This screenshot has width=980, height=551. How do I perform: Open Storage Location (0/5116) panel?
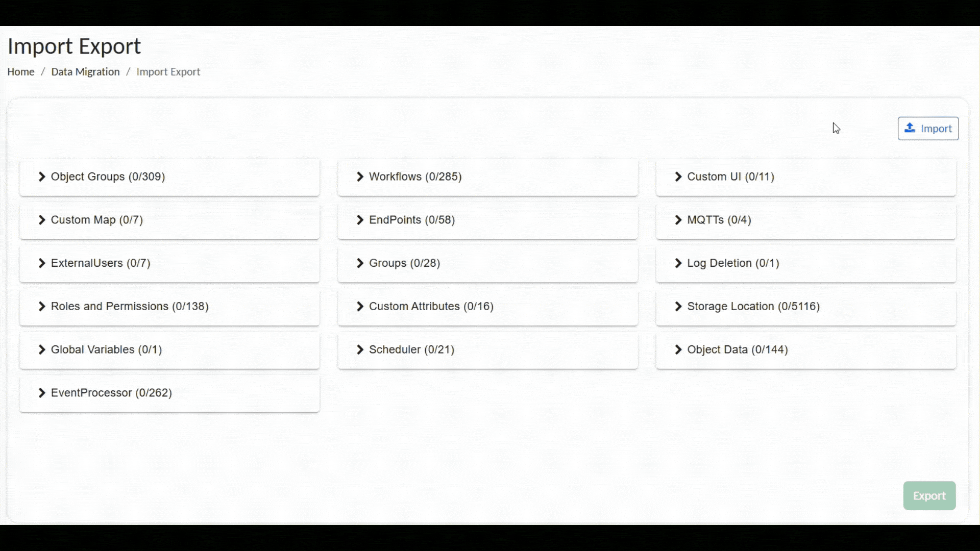[x=753, y=307]
